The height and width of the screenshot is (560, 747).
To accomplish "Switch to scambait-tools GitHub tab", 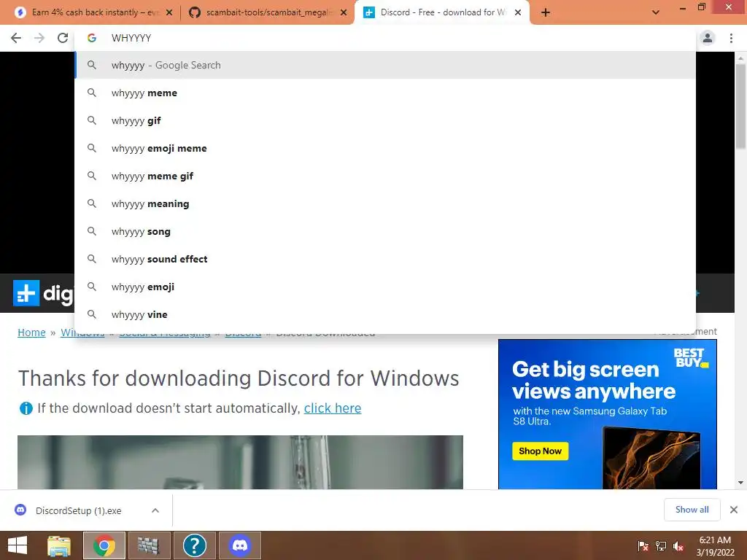I will (267, 12).
